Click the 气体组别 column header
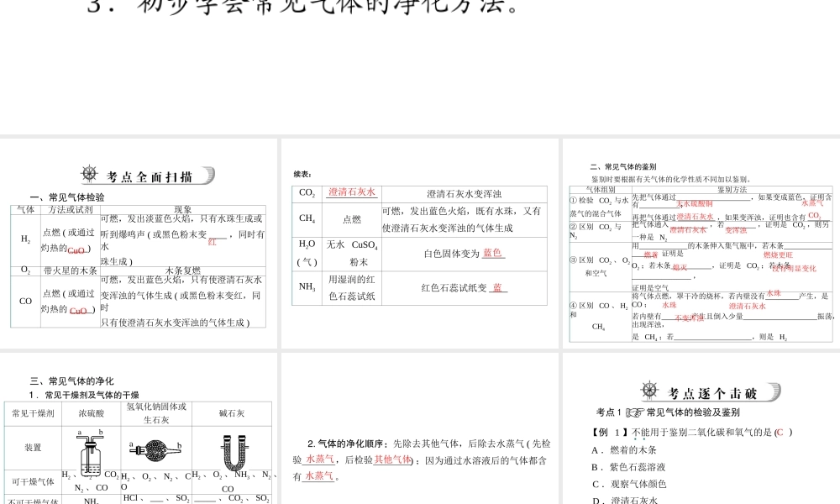The height and width of the screenshot is (504, 840). click(x=601, y=190)
